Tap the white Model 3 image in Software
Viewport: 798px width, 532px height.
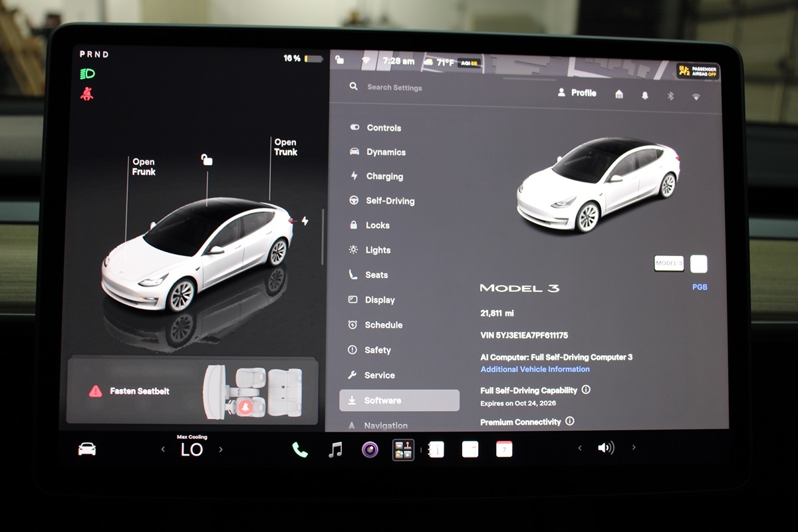597,184
